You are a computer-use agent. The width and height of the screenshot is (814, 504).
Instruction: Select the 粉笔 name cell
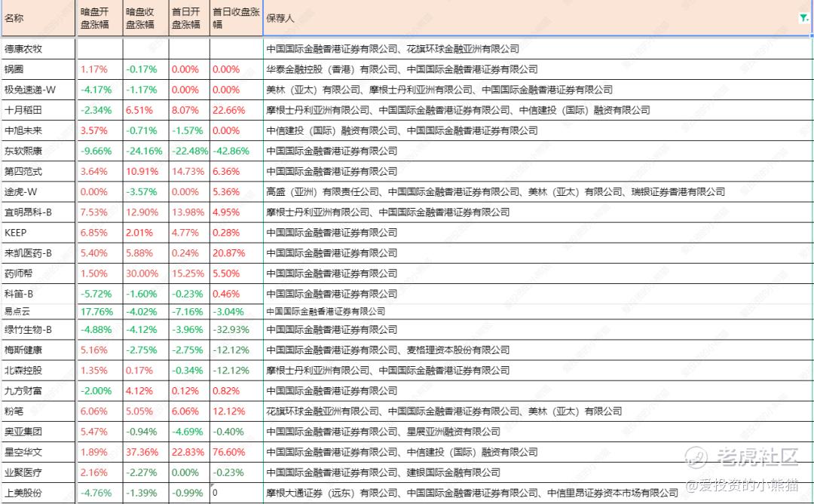pos(39,411)
